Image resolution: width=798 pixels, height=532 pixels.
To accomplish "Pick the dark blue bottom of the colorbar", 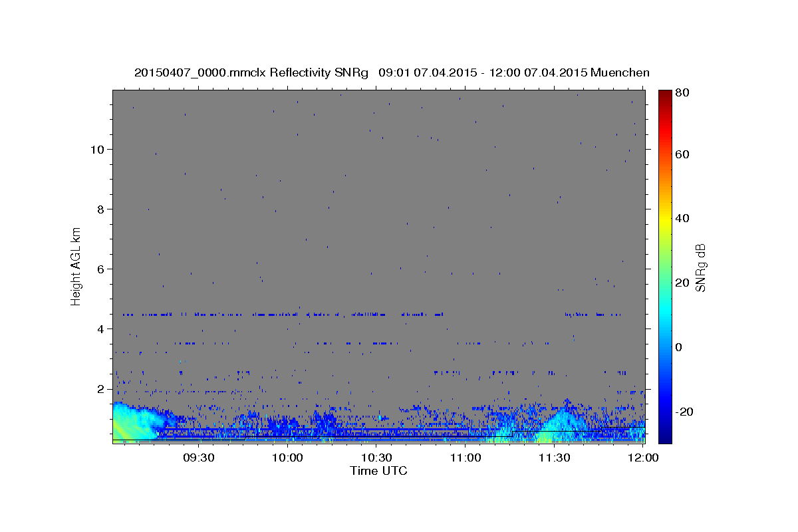I will (665, 438).
